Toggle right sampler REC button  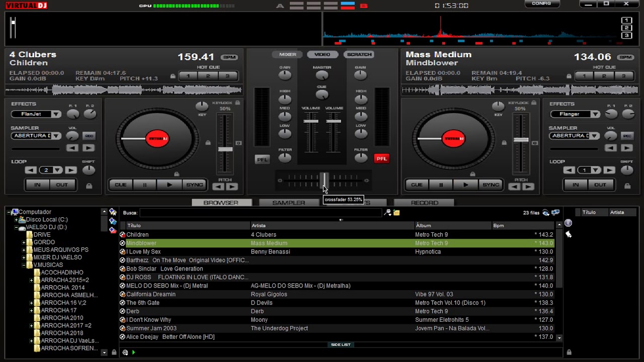[627, 136]
